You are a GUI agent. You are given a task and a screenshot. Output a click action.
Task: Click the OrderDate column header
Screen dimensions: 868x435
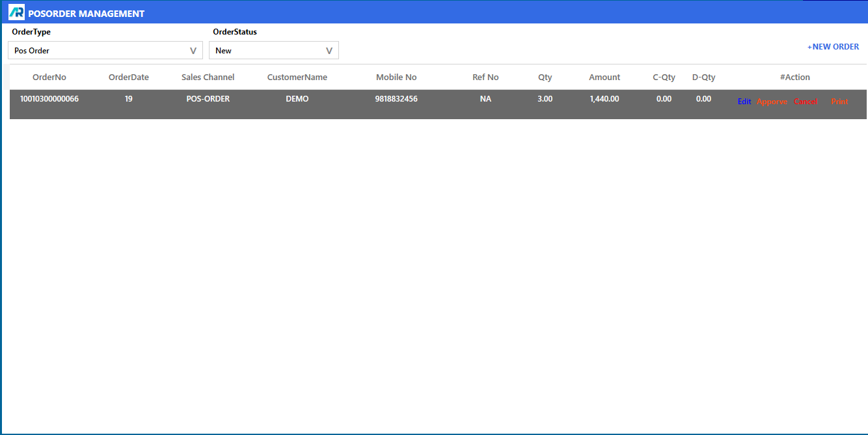[129, 77]
